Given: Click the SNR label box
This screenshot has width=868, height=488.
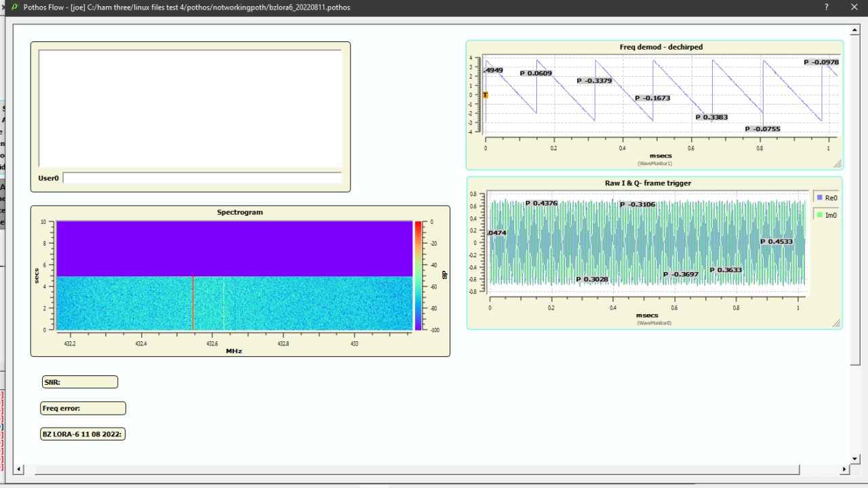Looking at the screenshot, I should pyautogui.click(x=79, y=382).
